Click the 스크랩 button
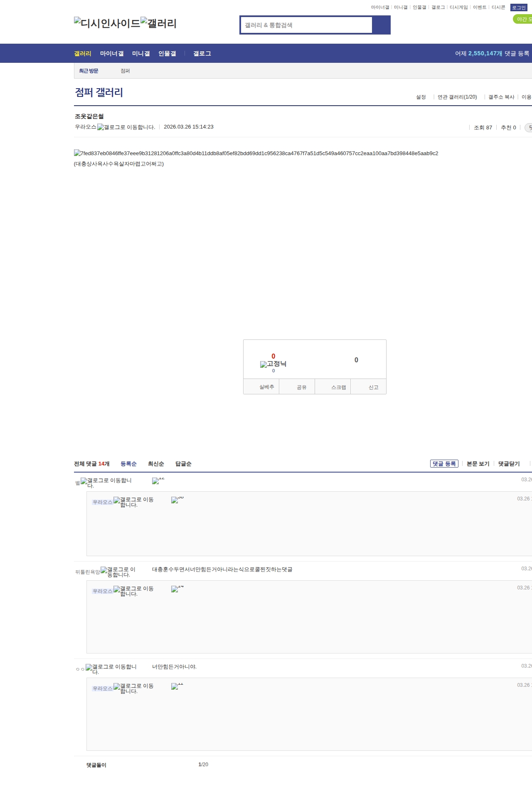This screenshot has width=532, height=807. [333, 386]
